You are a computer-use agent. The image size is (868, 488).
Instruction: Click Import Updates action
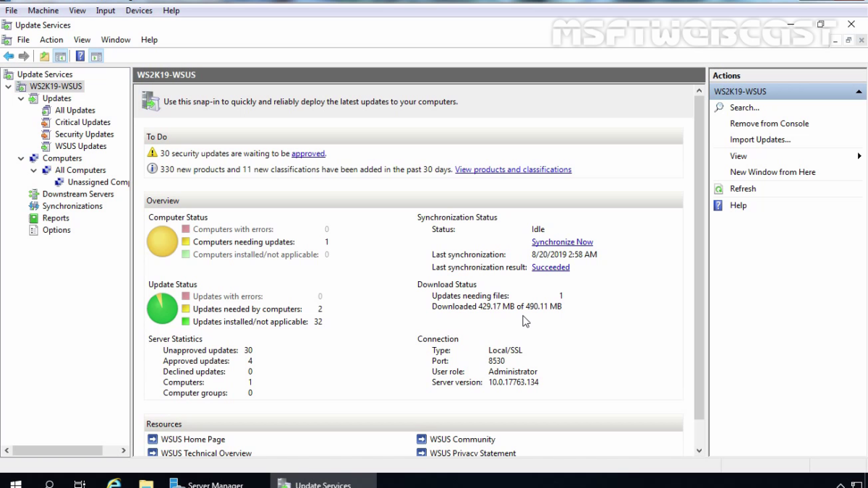tap(760, 140)
